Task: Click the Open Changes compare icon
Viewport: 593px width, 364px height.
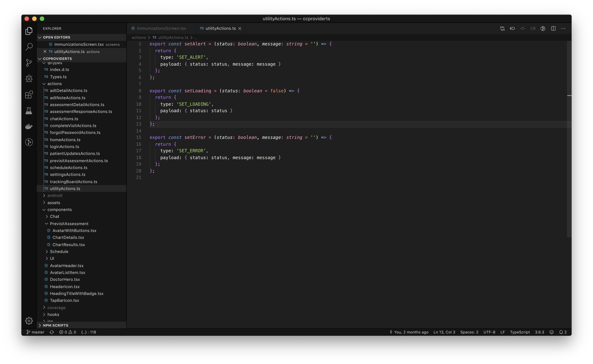Action: (502, 28)
